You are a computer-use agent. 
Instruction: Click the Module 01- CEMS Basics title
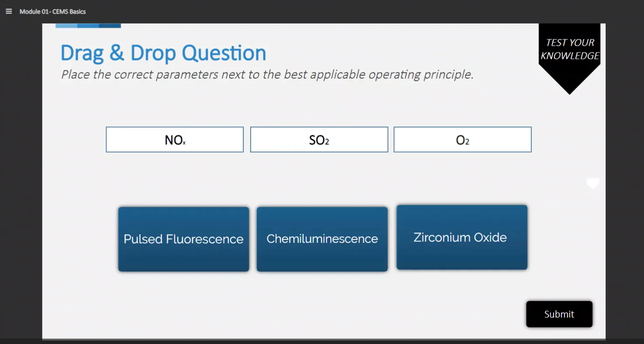(52, 12)
